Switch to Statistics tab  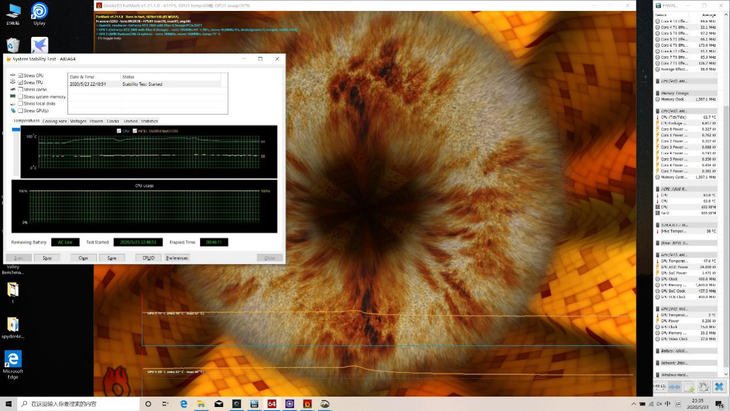click(149, 121)
